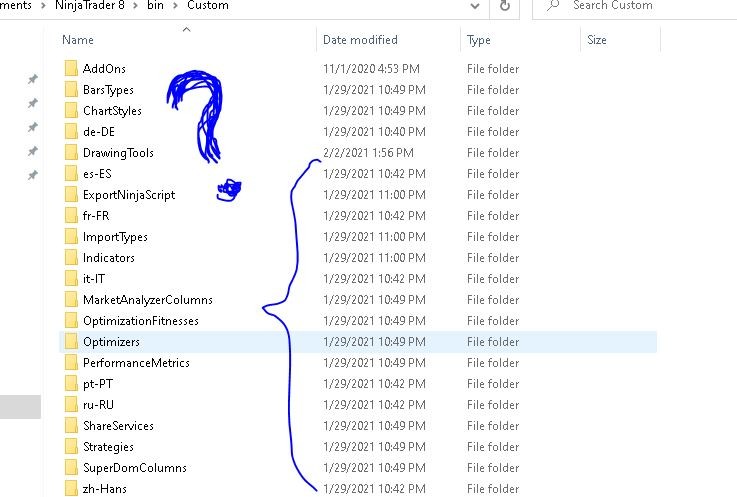Select the ru-RU folder name

[x=98, y=404]
